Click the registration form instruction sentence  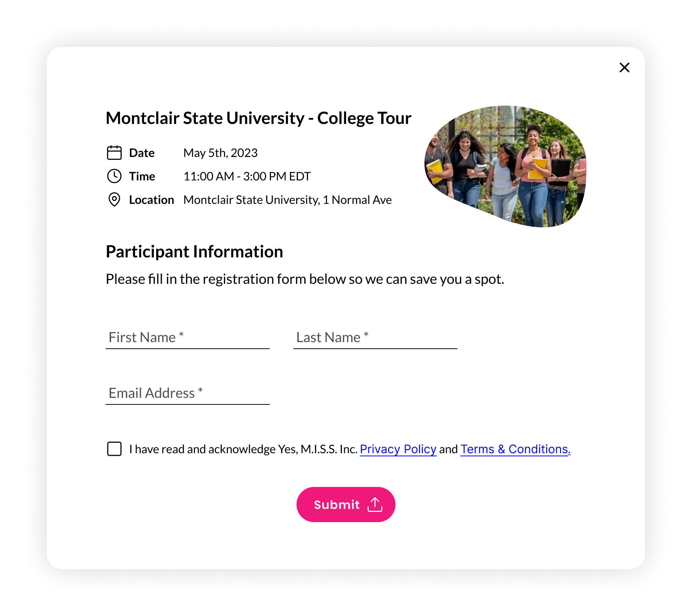click(305, 279)
